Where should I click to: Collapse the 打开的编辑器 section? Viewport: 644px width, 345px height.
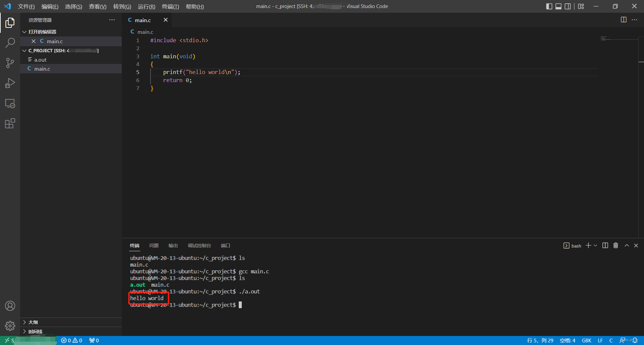(71, 32)
